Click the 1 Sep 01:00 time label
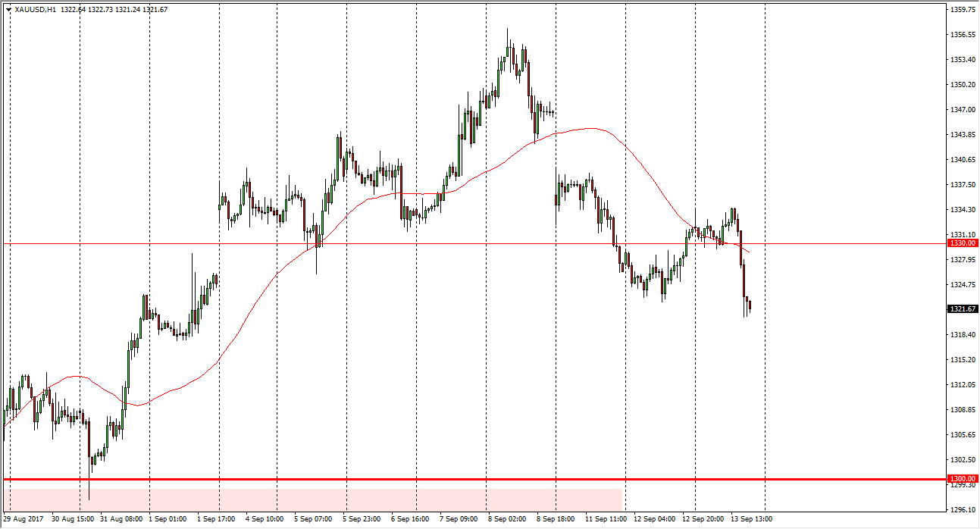 pos(168,519)
